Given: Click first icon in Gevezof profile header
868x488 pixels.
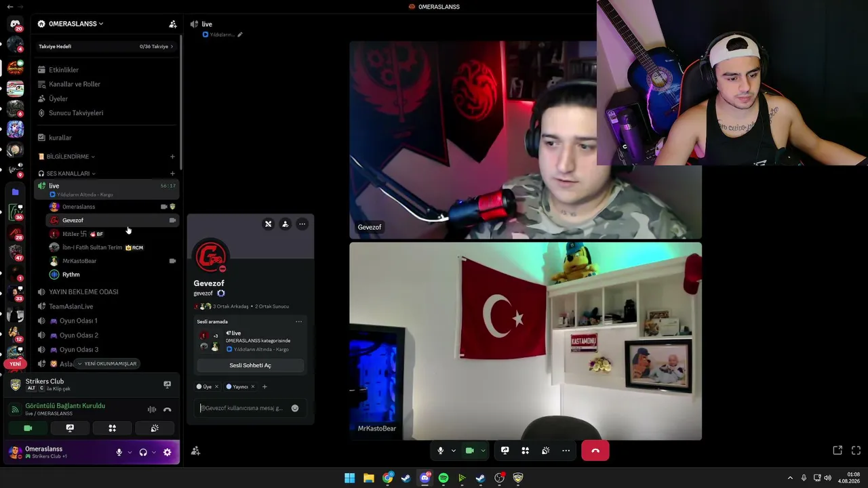Looking at the screenshot, I should coord(269,224).
